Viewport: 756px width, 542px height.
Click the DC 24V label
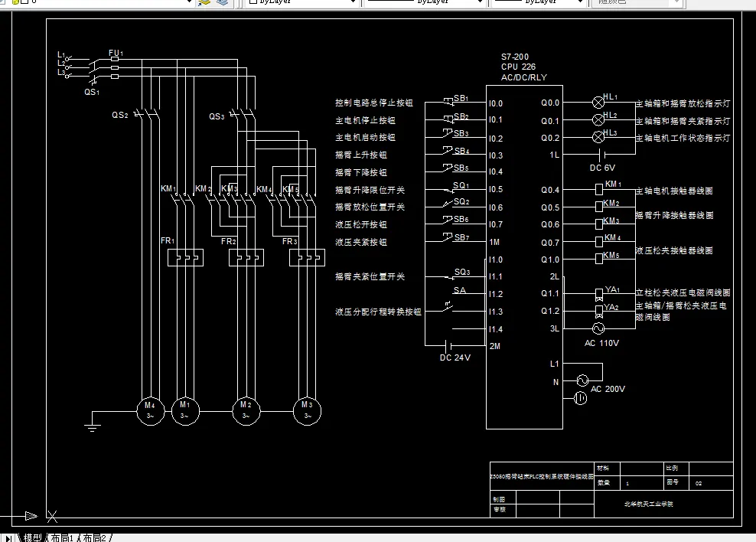[x=455, y=358]
